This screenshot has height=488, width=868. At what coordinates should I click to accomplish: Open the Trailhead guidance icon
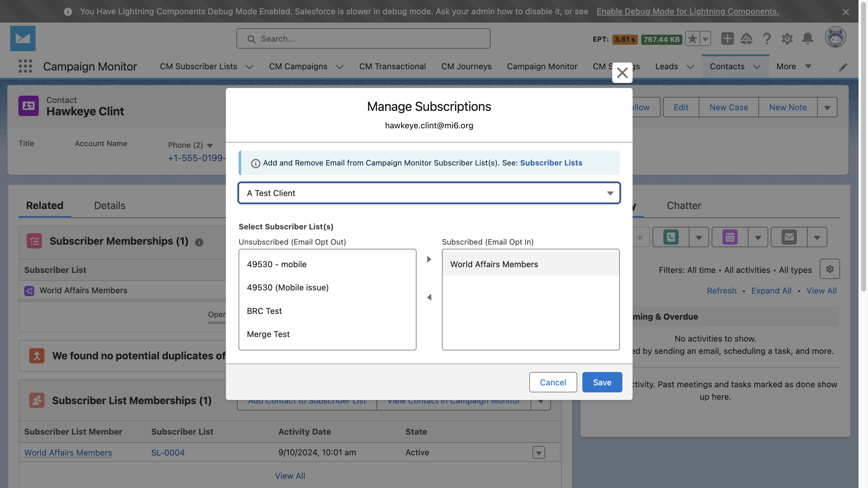(x=747, y=39)
